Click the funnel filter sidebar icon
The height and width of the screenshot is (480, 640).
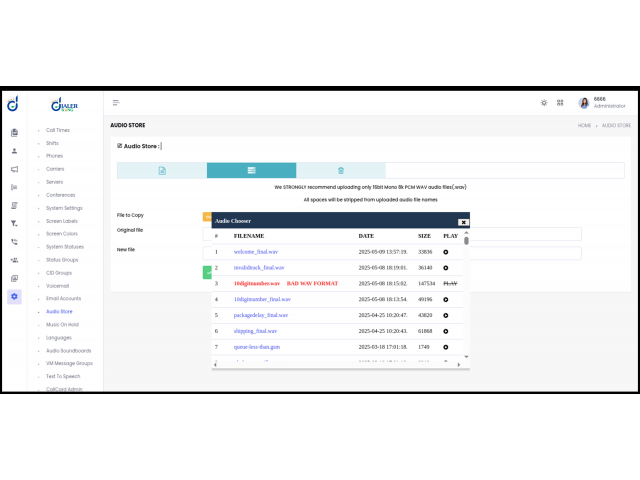point(14,223)
